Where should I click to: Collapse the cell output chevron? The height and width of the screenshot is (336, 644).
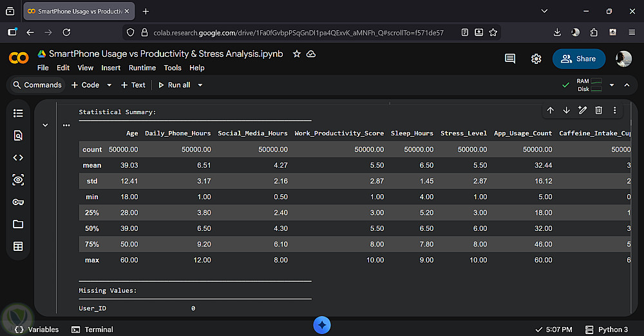tap(45, 125)
